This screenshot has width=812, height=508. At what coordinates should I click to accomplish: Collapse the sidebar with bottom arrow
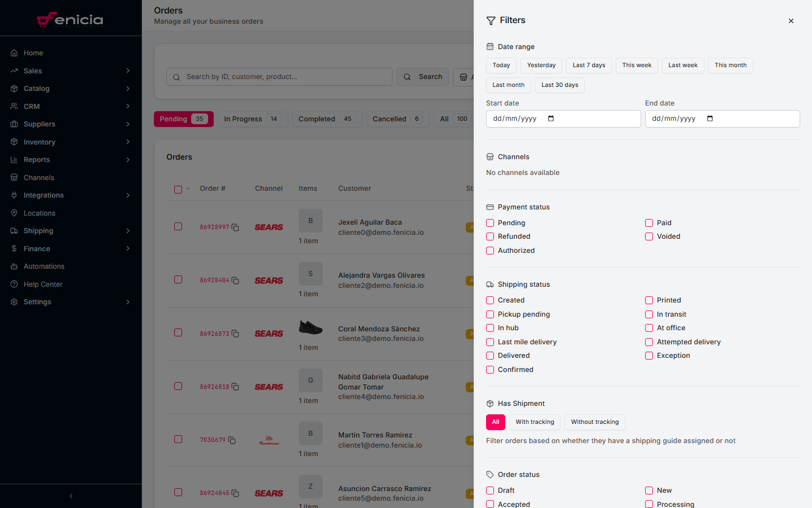pyautogui.click(x=71, y=496)
